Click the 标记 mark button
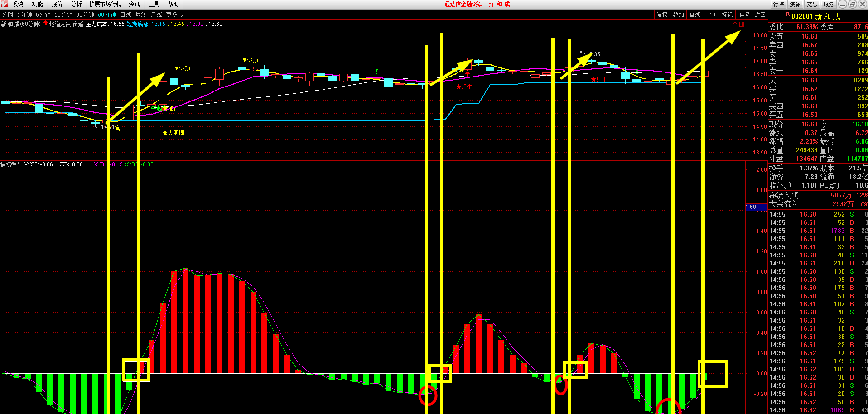The height and width of the screenshot is (414, 868). pos(727,15)
